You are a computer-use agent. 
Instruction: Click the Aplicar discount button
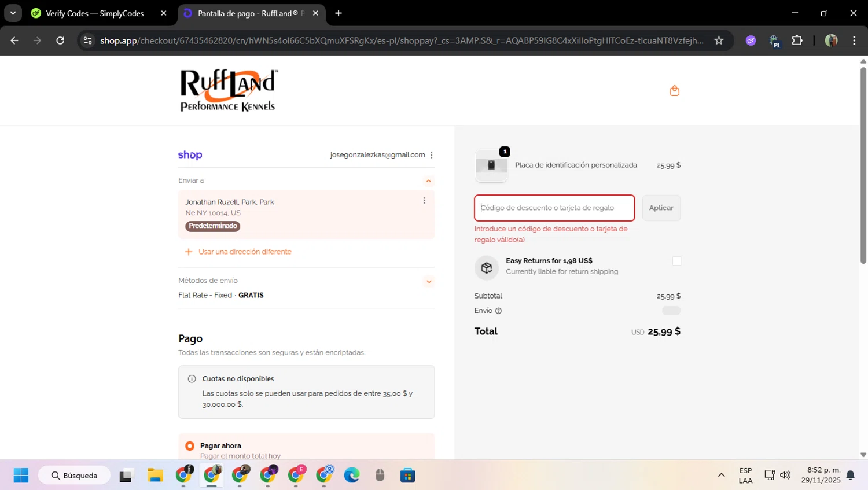[661, 208]
